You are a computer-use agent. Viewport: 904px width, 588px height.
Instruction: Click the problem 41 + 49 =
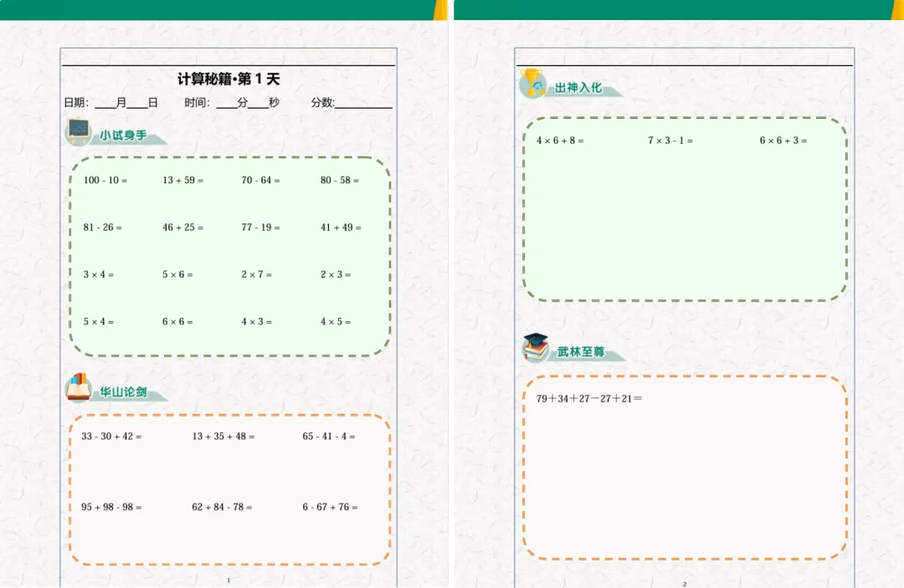[341, 228]
